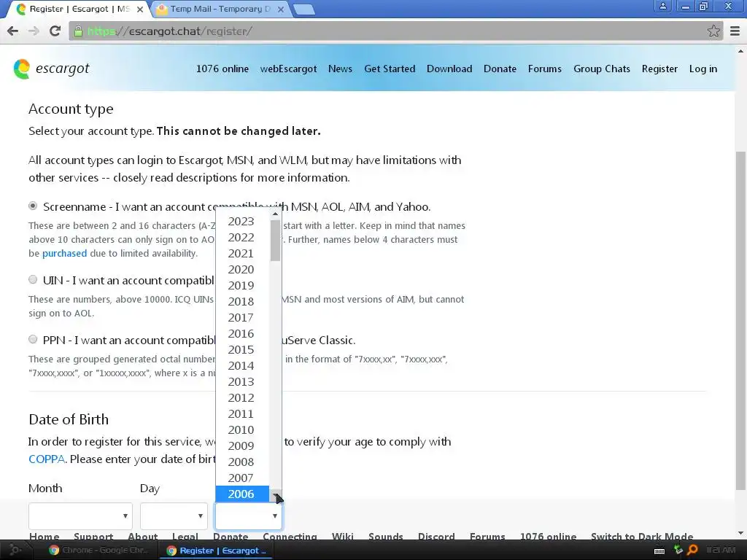The width and height of the screenshot is (747, 560).
Task: Open Get Started in the navbar
Action: (x=390, y=69)
